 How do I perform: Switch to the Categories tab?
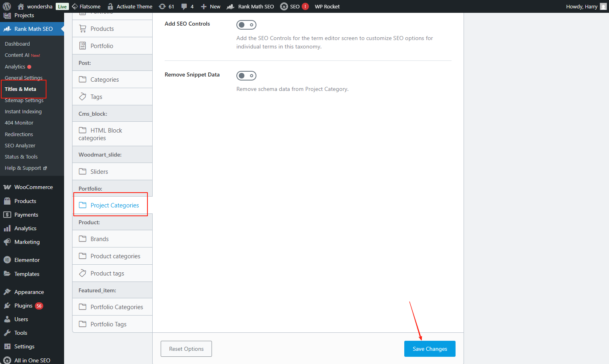click(112, 79)
